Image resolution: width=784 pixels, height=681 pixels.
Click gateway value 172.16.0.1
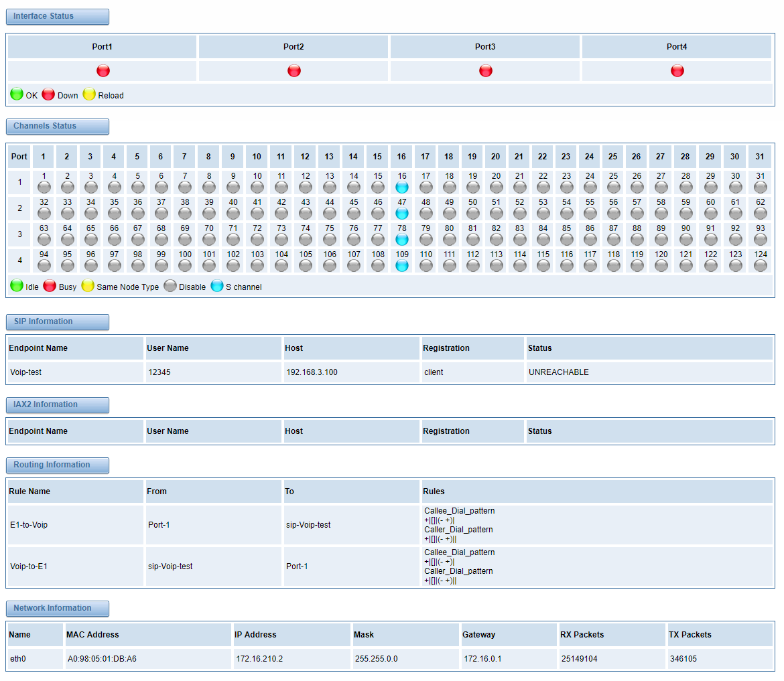tap(482, 658)
